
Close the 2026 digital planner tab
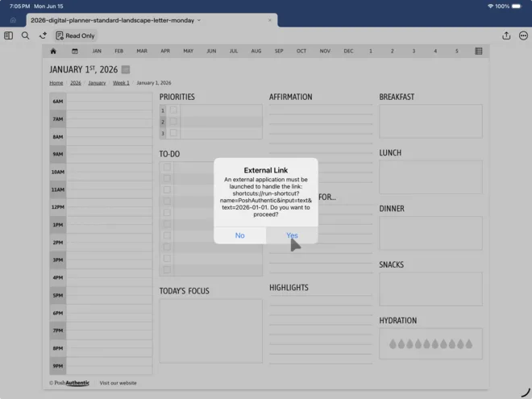pyautogui.click(x=270, y=20)
